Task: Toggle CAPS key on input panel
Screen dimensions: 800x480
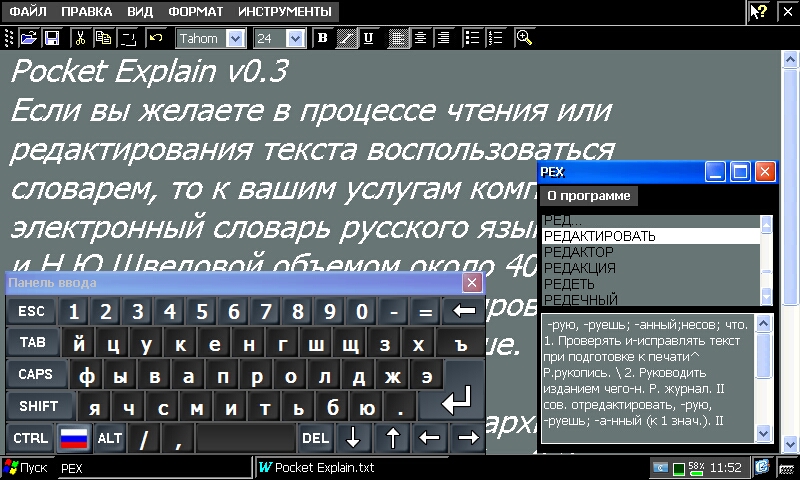Action: [x=35, y=374]
